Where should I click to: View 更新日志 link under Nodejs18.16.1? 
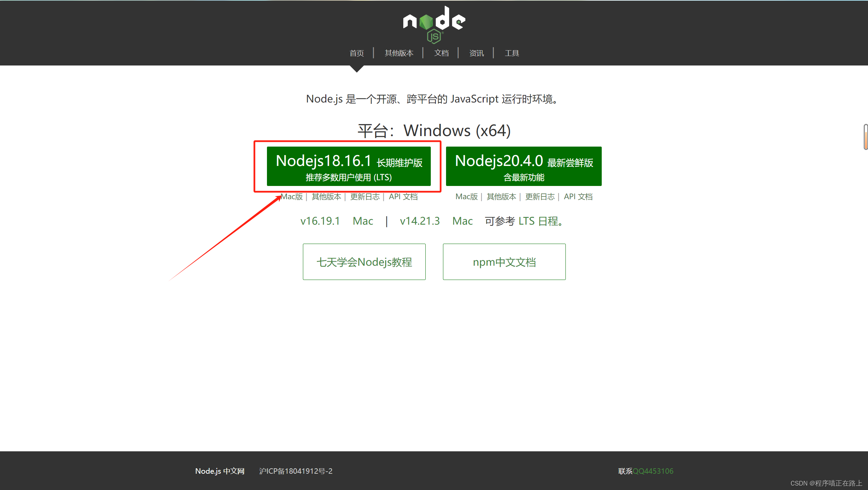(365, 196)
